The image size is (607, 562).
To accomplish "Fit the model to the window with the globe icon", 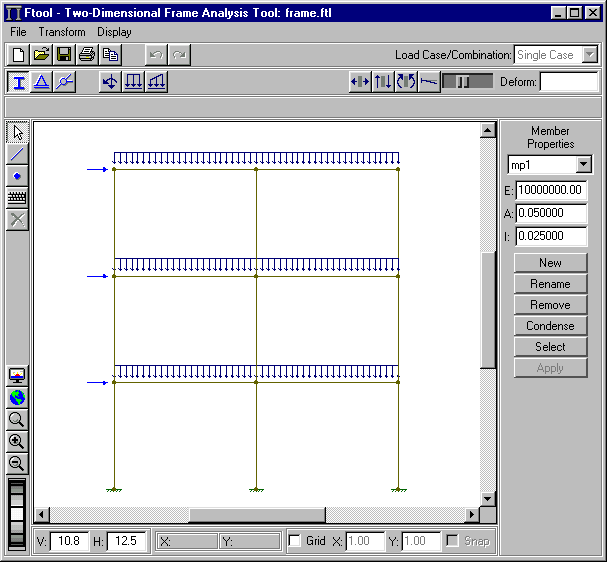I will 17,398.
